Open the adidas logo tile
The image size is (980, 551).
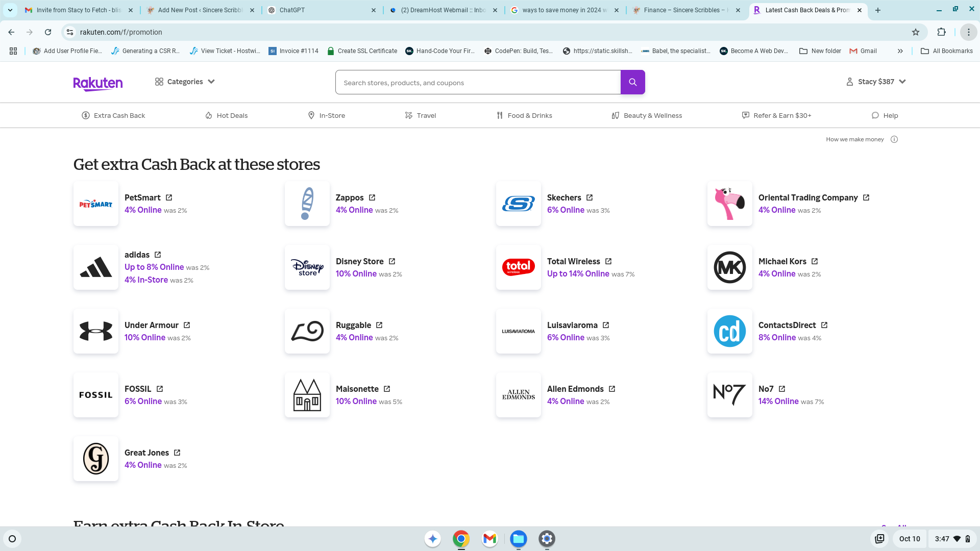tap(96, 267)
